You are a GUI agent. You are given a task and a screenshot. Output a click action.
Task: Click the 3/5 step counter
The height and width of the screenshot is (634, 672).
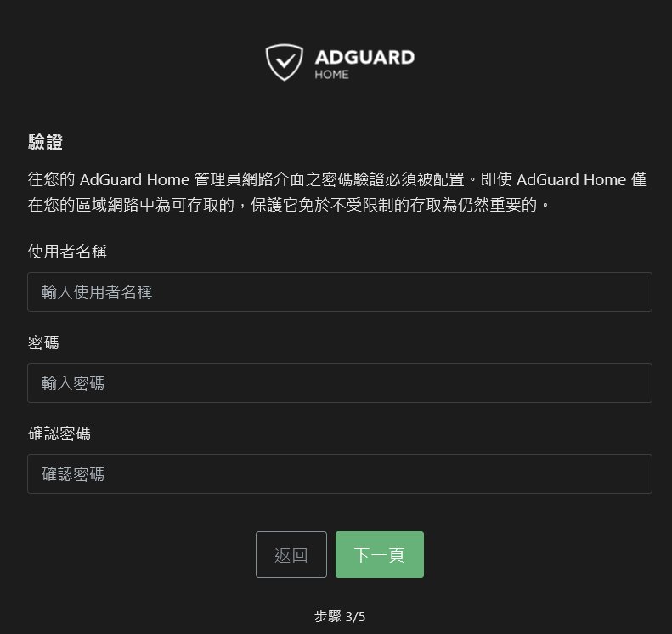coord(355,617)
